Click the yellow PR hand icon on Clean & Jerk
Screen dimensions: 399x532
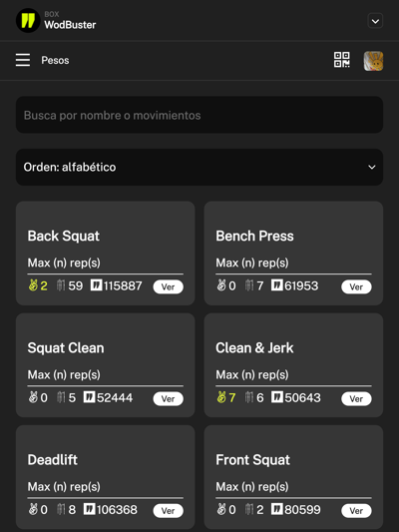pyautogui.click(x=221, y=397)
